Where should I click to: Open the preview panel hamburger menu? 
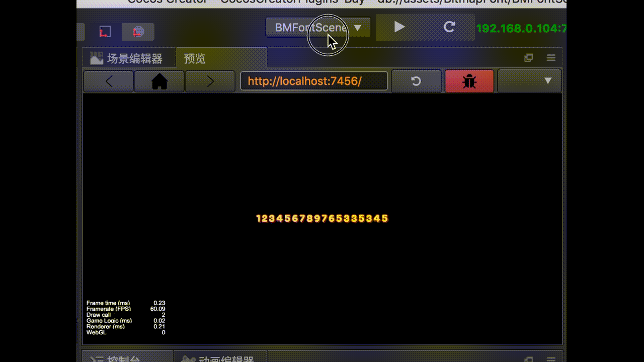551,58
